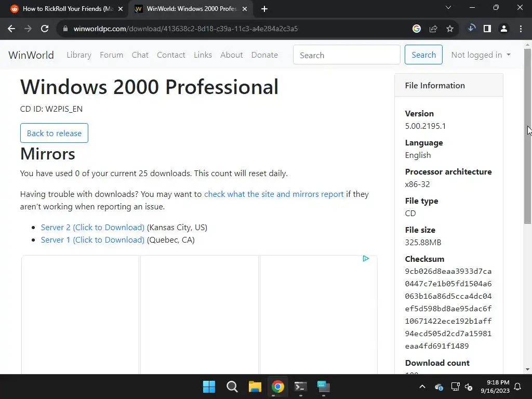Click the Google icon in the address bar
The image size is (532, 399).
417,29
